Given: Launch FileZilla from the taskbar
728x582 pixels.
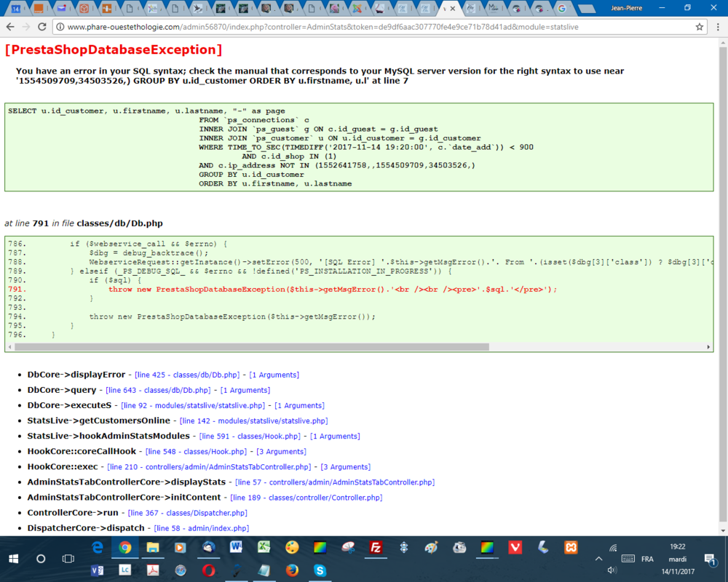Looking at the screenshot, I should click(x=375, y=548).
